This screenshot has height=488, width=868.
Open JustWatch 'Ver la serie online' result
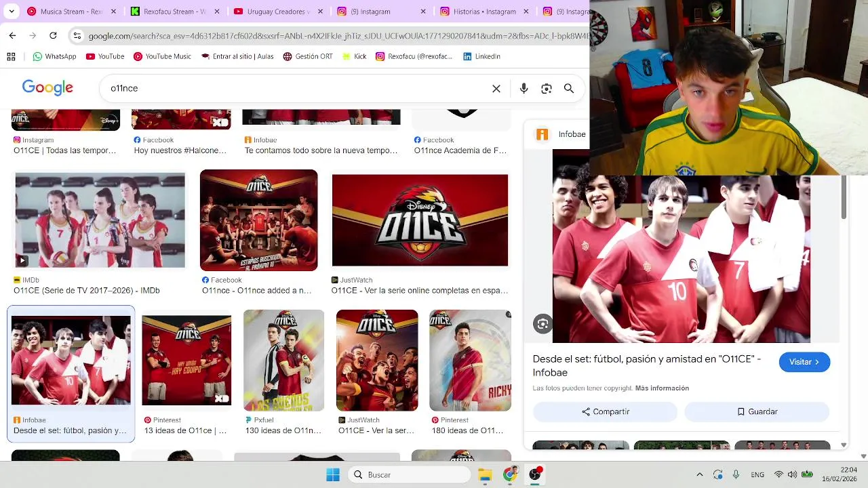(x=420, y=290)
